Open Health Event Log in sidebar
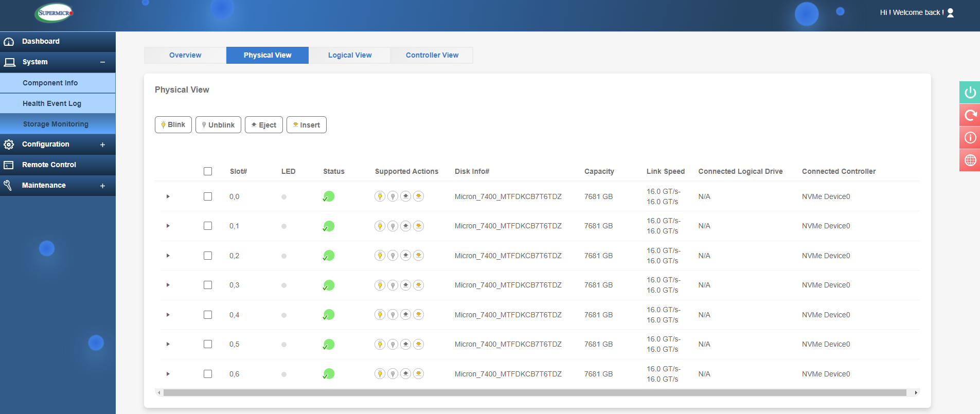Image resolution: width=980 pixels, height=414 pixels. pyautogui.click(x=52, y=103)
